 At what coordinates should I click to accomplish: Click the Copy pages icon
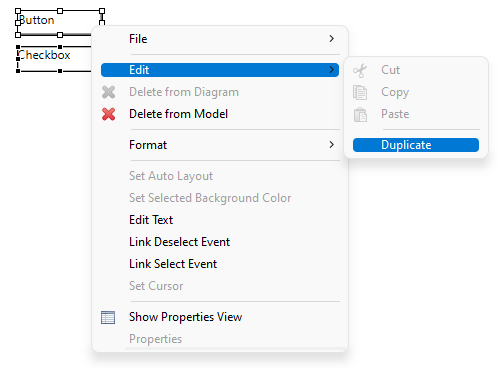pos(360,92)
